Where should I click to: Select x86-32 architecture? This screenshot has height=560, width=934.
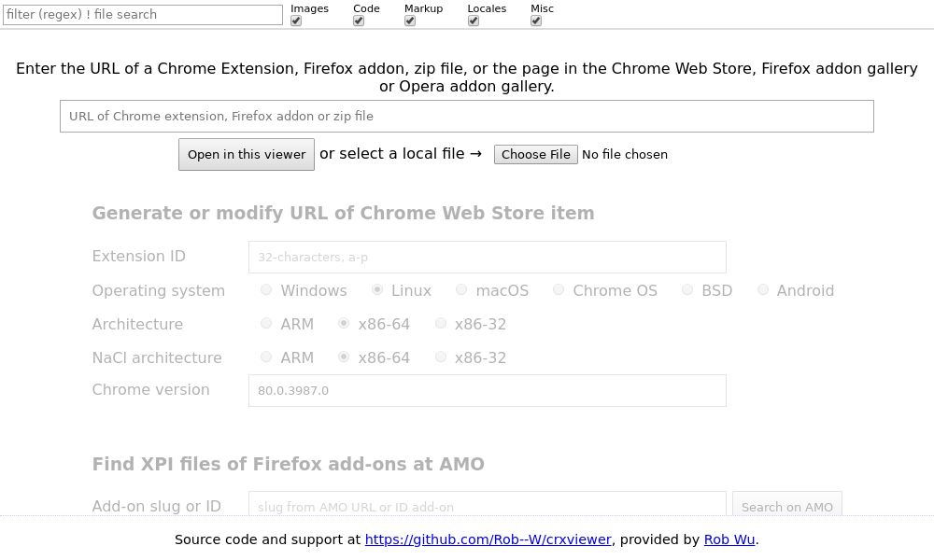tap(440, 323)
